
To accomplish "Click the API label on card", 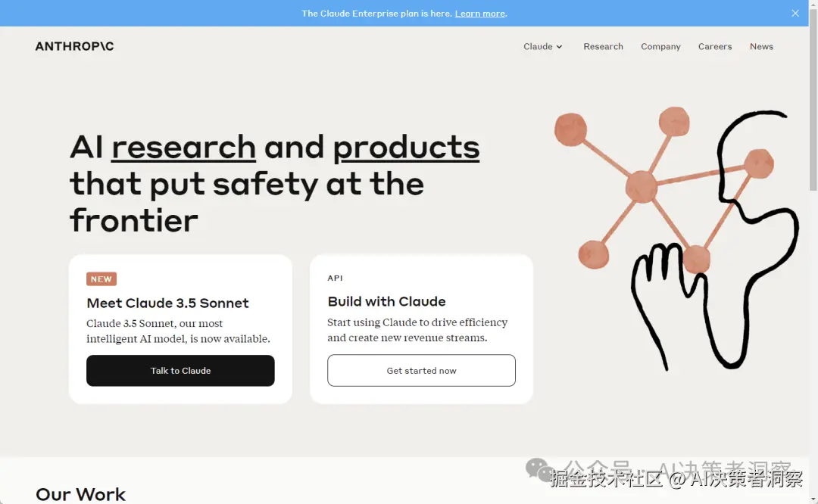I will (335, 278).
